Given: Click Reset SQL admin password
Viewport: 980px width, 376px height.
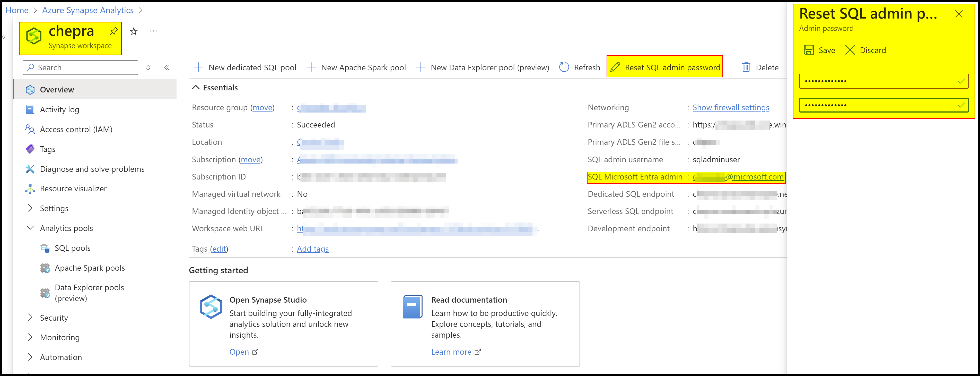Looking at the screenshot, I should click(x=665, y=68).
